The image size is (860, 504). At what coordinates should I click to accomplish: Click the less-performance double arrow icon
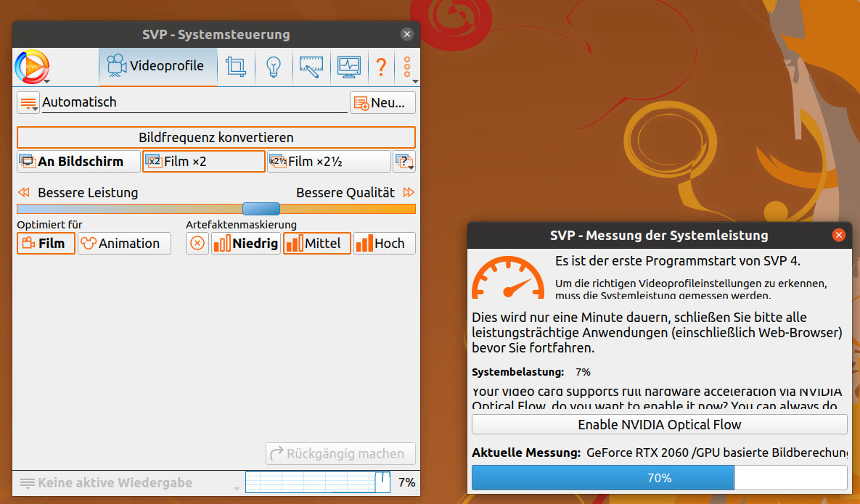[24, 193]
